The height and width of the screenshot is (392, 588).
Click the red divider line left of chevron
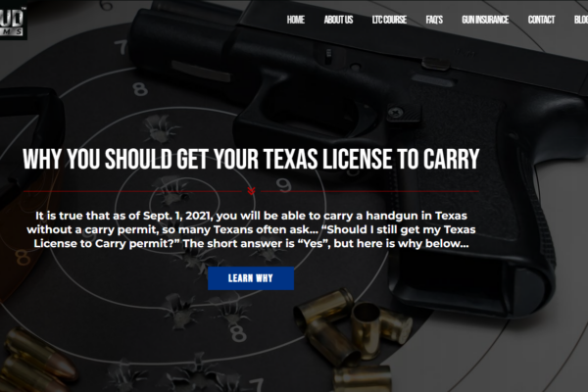point(132,191)
